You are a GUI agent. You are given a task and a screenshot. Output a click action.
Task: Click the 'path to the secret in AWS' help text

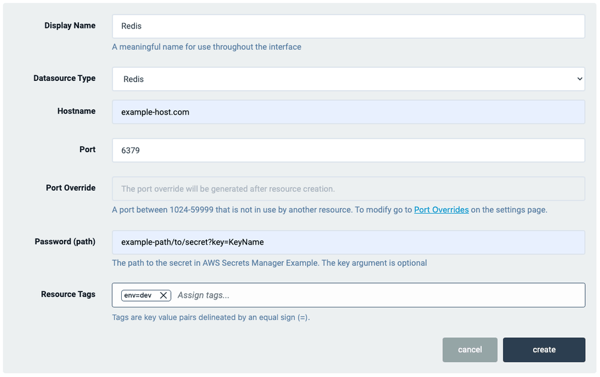coord(269,263)
